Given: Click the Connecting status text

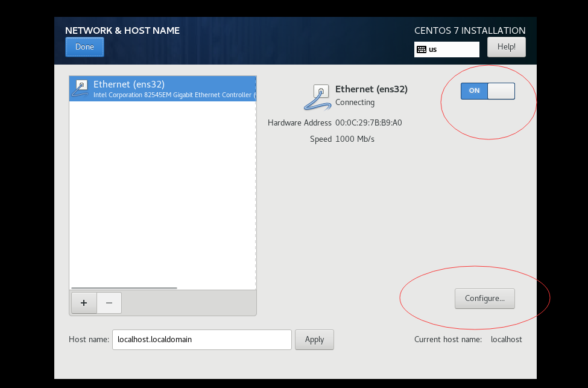Looking at the screenshot, I should click(355, 103).
